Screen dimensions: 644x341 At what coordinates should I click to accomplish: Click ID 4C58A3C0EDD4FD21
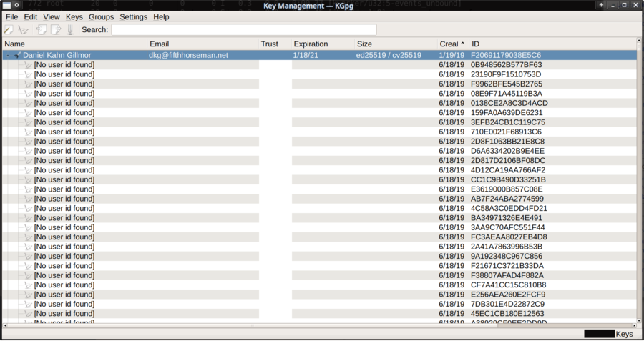pyautogui.click(x=509, y=209)
